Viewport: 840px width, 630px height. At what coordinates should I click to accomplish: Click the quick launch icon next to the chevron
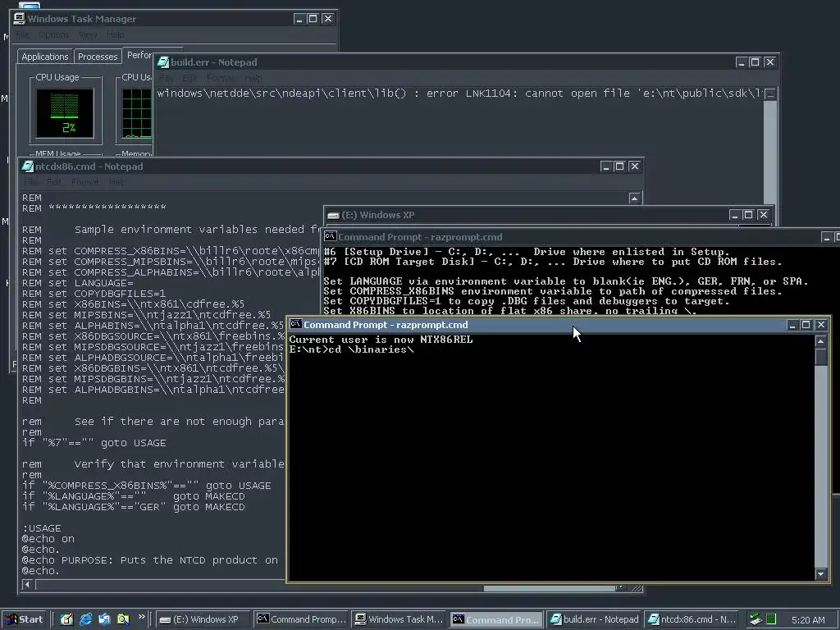123,619
